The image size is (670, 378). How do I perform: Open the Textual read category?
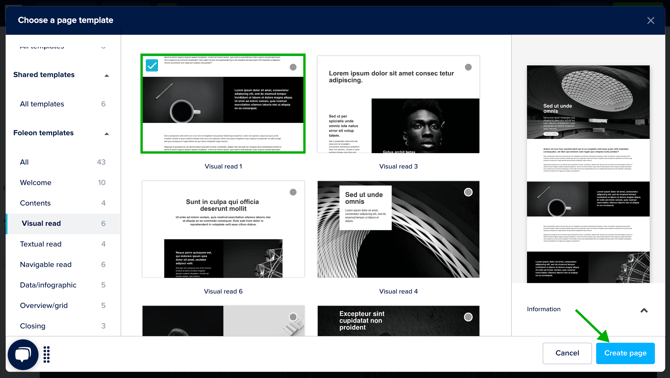[x=63, y=244]
